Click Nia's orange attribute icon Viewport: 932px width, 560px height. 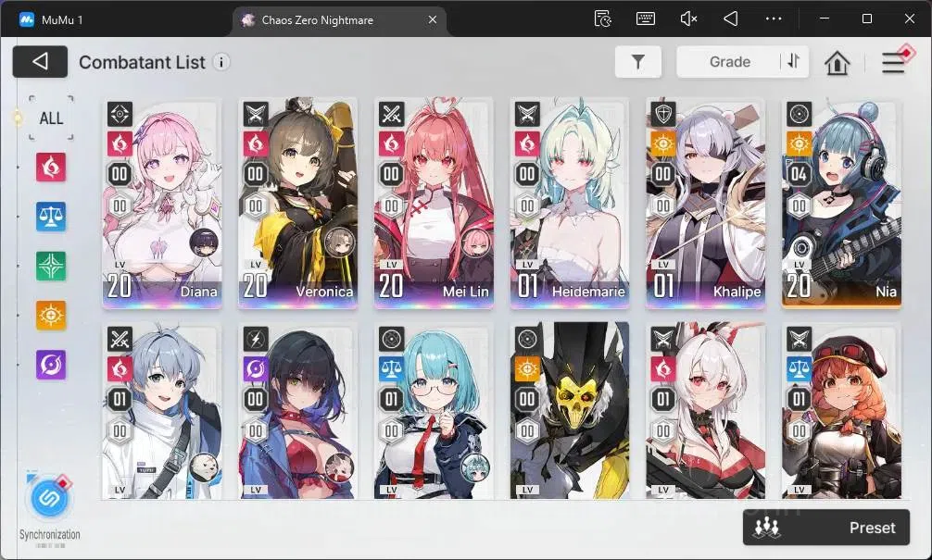(x=799, y=143)
